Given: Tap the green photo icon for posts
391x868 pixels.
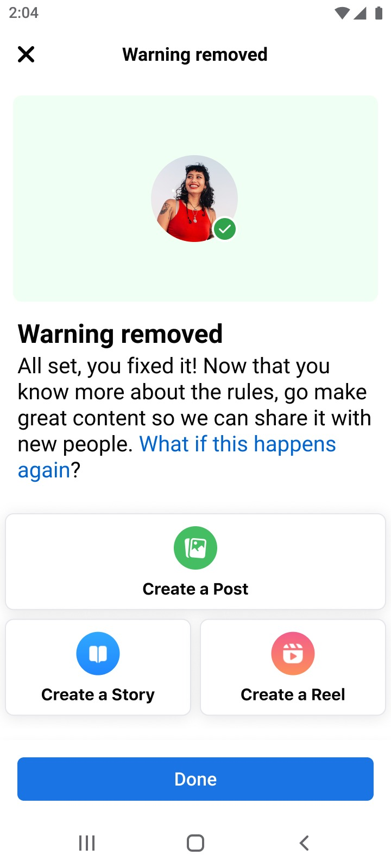Looking at the screenshot, I should click(195, 548).
